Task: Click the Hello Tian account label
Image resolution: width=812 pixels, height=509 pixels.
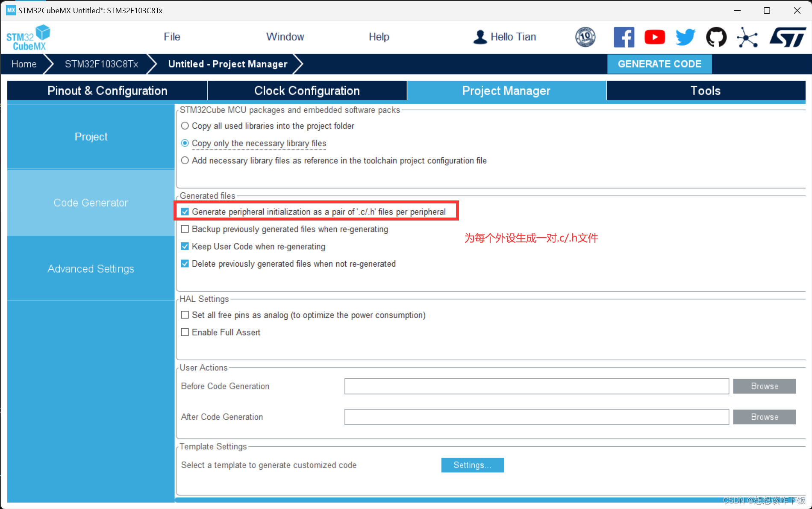Action: coord(513,37)
